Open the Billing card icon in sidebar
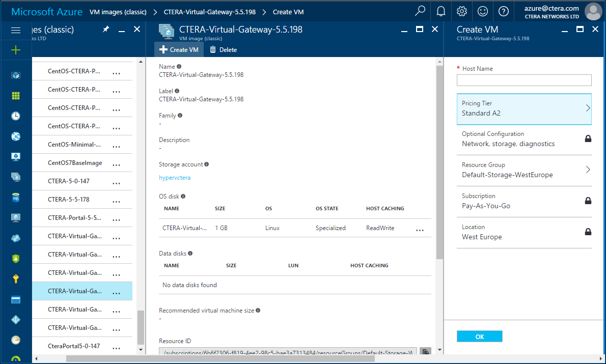Screen dimensions: 606x364 (16, 299)
